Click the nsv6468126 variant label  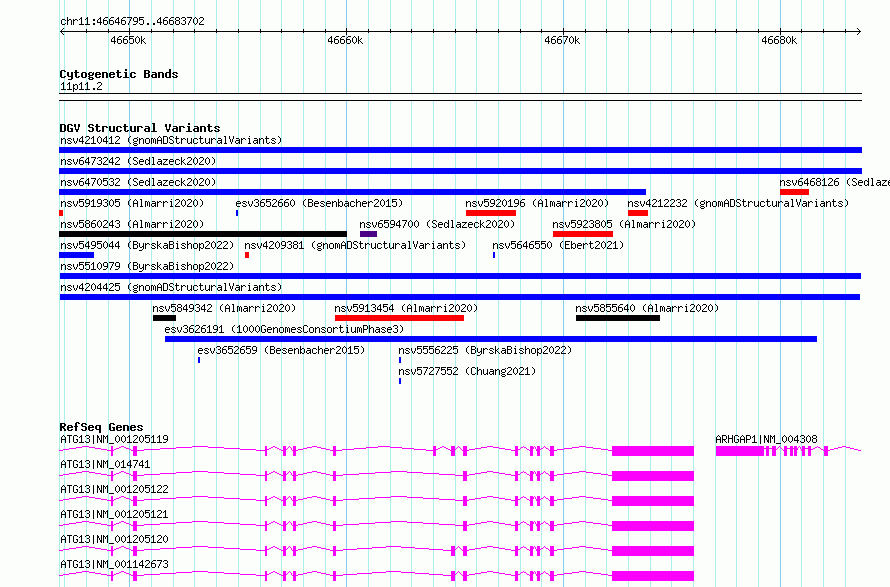(834, 182)
